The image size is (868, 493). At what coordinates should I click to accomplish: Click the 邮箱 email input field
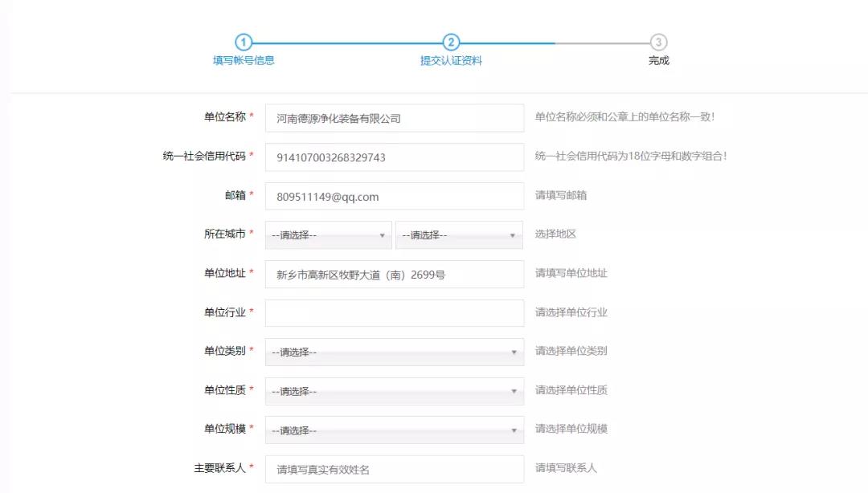[x=394, y=197]
